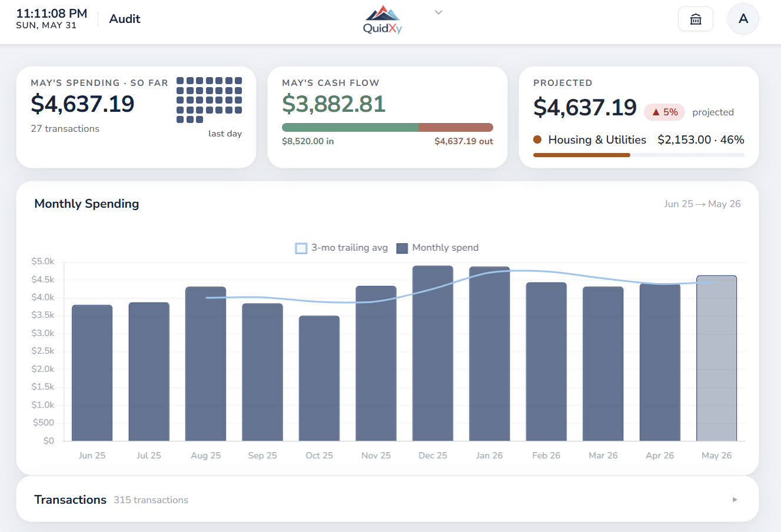
Task: Click the '$8,520.00 in' amount
Action: [308, 141]
